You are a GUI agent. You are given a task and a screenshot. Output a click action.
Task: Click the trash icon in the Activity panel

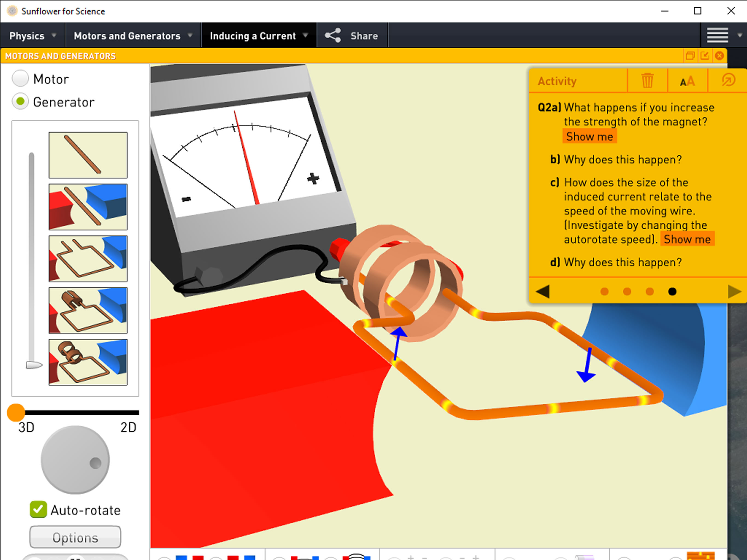tap(647, 80)
